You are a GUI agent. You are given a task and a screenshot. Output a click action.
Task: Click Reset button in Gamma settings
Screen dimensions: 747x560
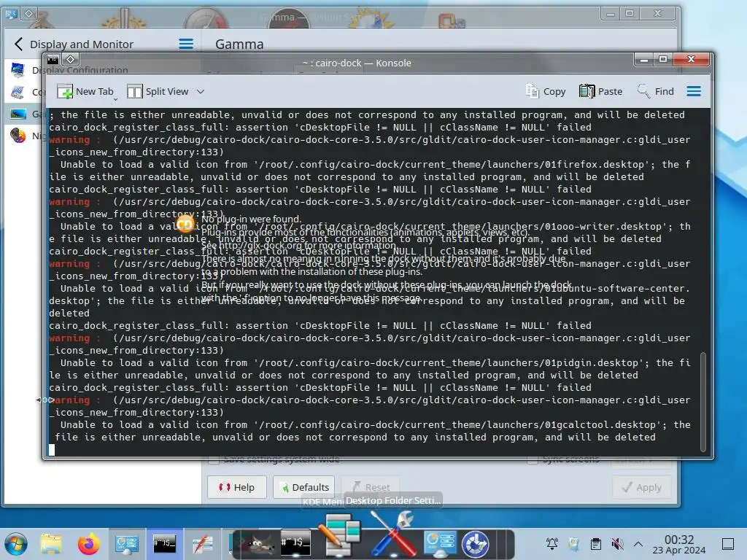pyautogui.click(x=371, y=487)
